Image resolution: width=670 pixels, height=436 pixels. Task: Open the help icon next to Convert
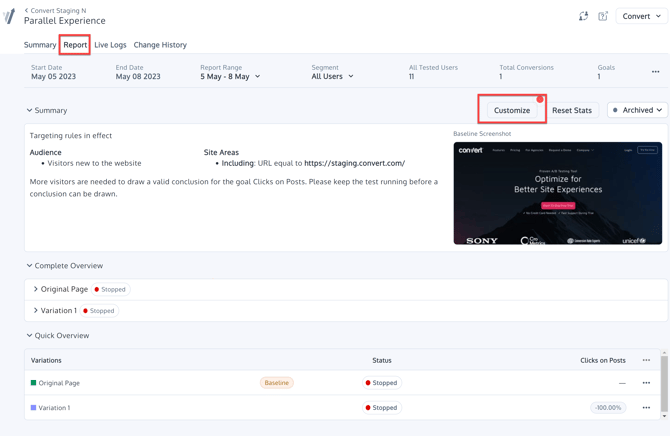(603, 16)
